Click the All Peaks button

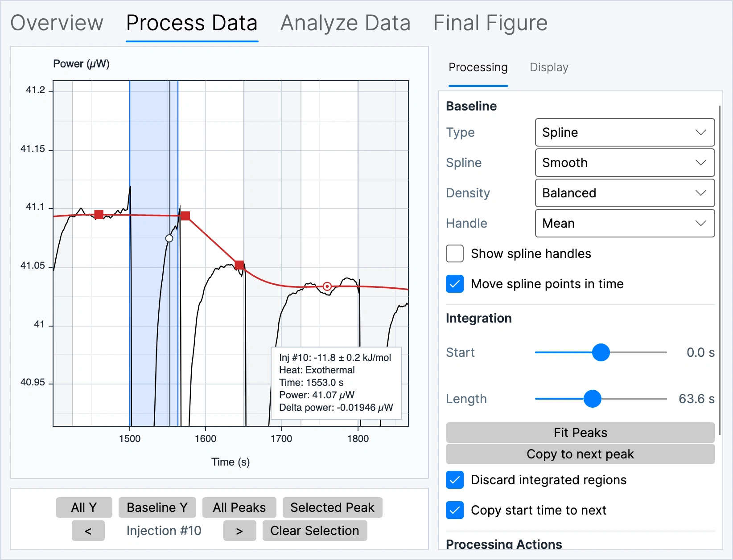click(239, 507)
